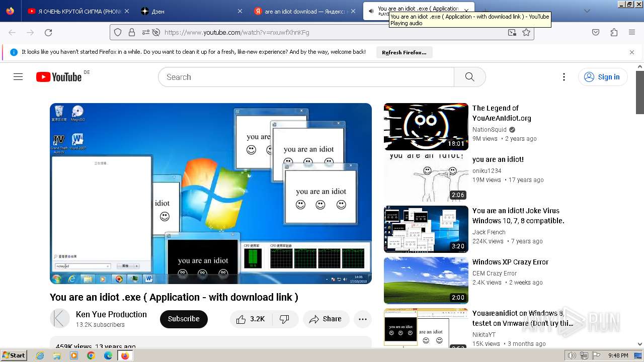Launch Internet Explorer from the taskbar
Image resolution: width=644 pixels, height=362 pixels.
pyautogui.click(x=40, y=355)
